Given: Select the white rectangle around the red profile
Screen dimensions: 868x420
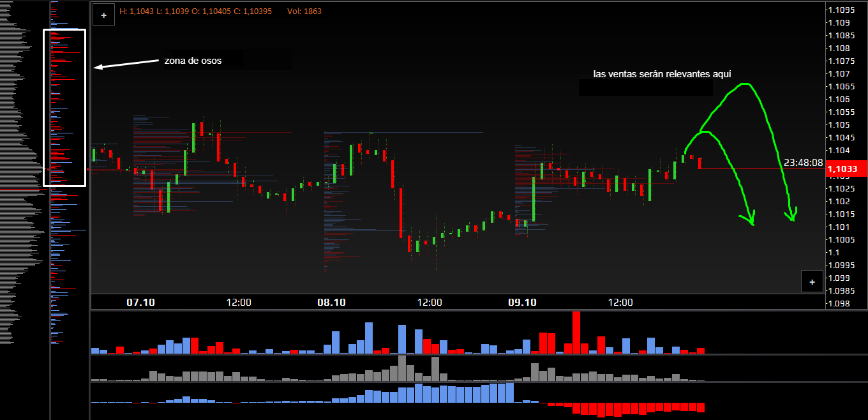Looking at the screenshot, I should (x=64, y=30).
